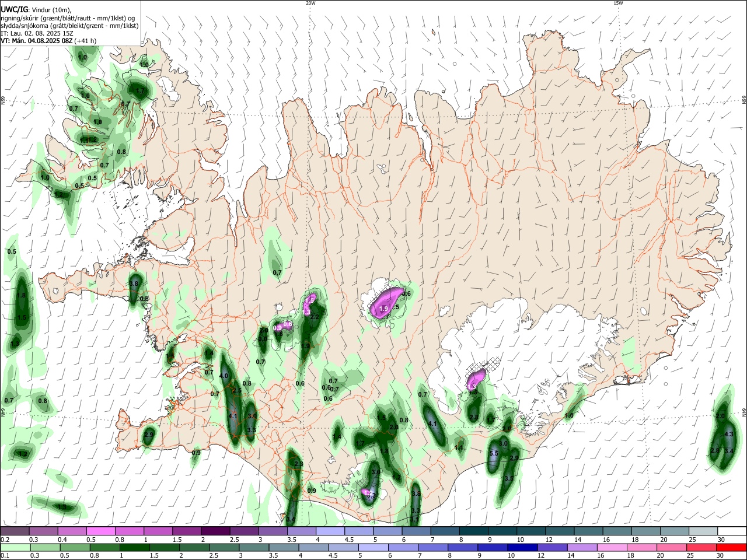Click the '4.0' precipitation value on the map
The image size is (747, 560).
(x=224, y=376)
